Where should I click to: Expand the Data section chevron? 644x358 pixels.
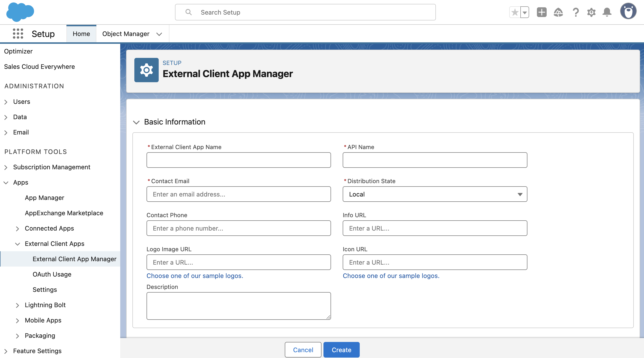click(6, 117)
